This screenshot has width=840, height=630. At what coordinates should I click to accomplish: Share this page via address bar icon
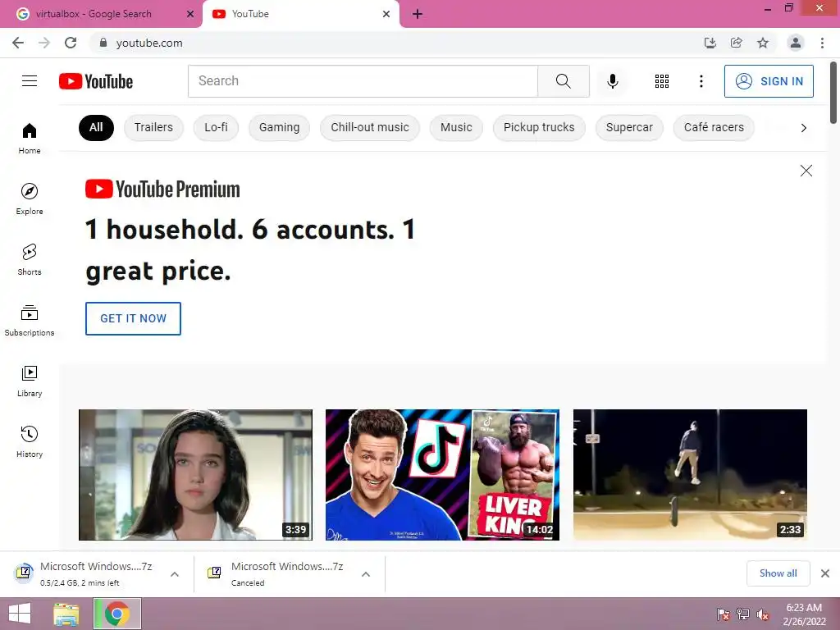click(736, 43)
